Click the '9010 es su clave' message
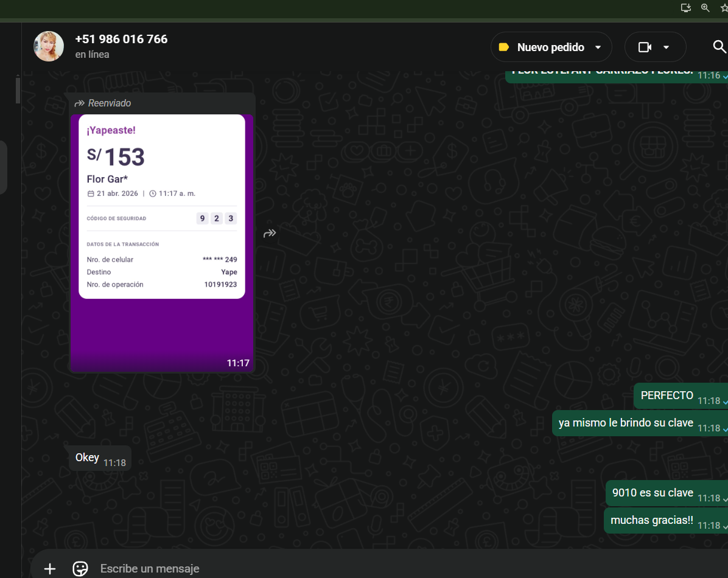 point(653,493)
